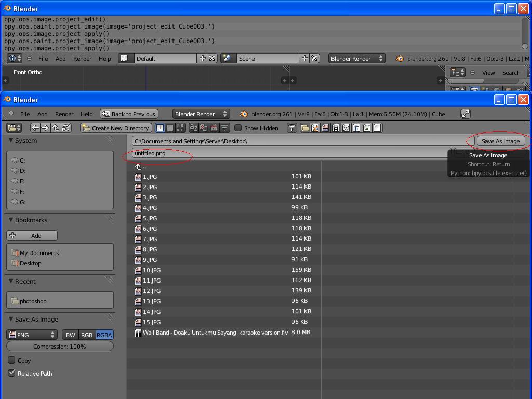Open file browser editor type selector
The image size is (532, 399).
pos(14,128)
